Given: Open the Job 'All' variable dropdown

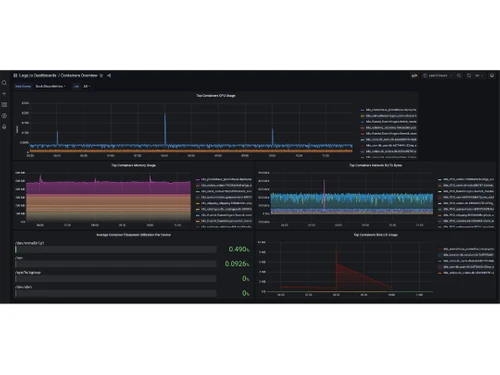Looking at the screenshot, I should pos(87,86).
